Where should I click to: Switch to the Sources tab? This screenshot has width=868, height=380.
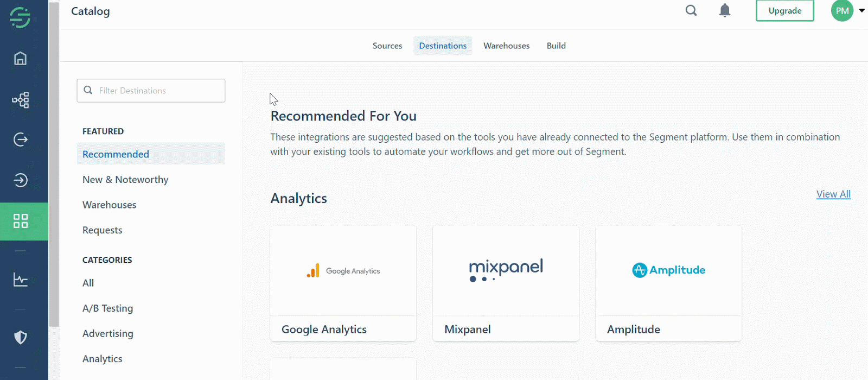387,46
